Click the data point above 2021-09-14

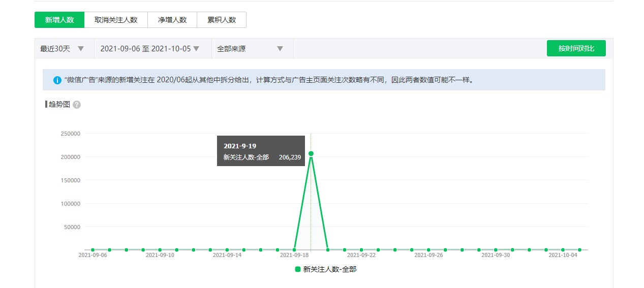point(227,250)
